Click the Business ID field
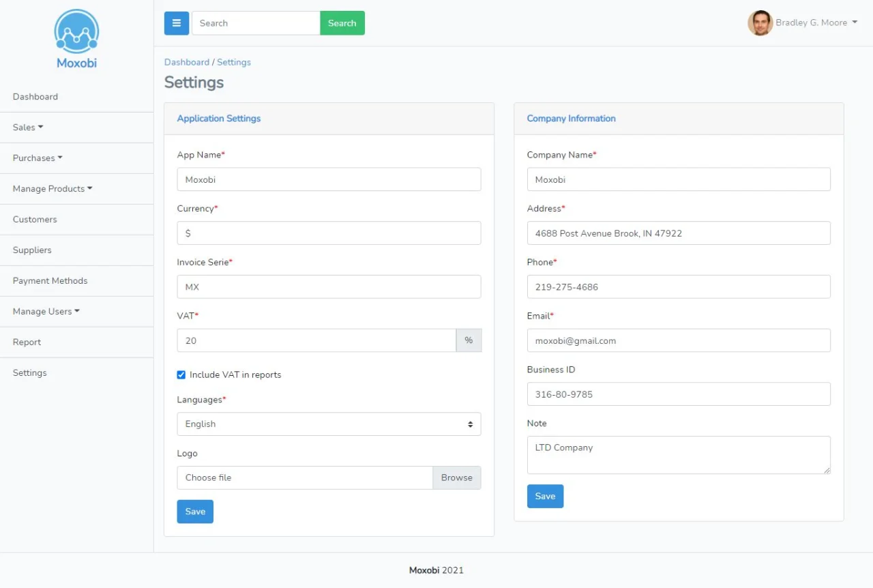 pyautogui.click(x=679, y=394)
